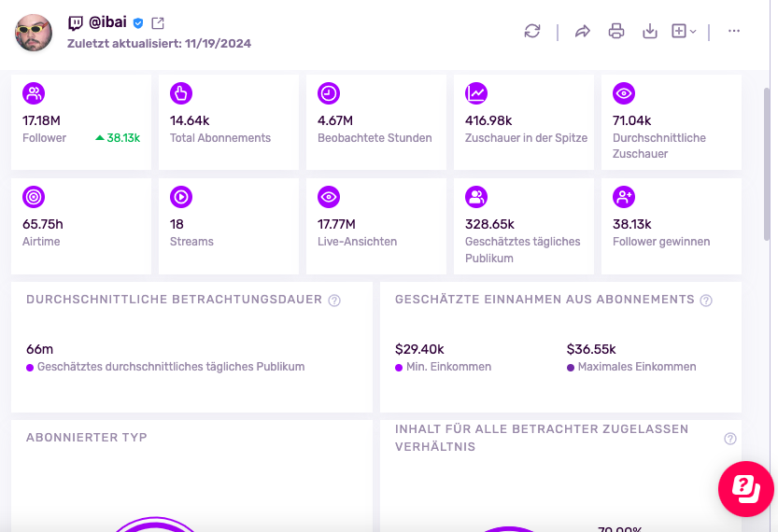Click the Airtime target icon

pos(34,197)
